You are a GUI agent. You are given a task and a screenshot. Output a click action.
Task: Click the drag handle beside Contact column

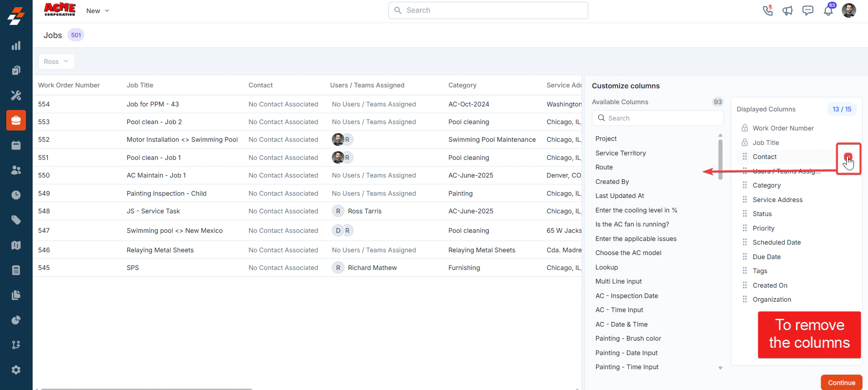point(745,157)
